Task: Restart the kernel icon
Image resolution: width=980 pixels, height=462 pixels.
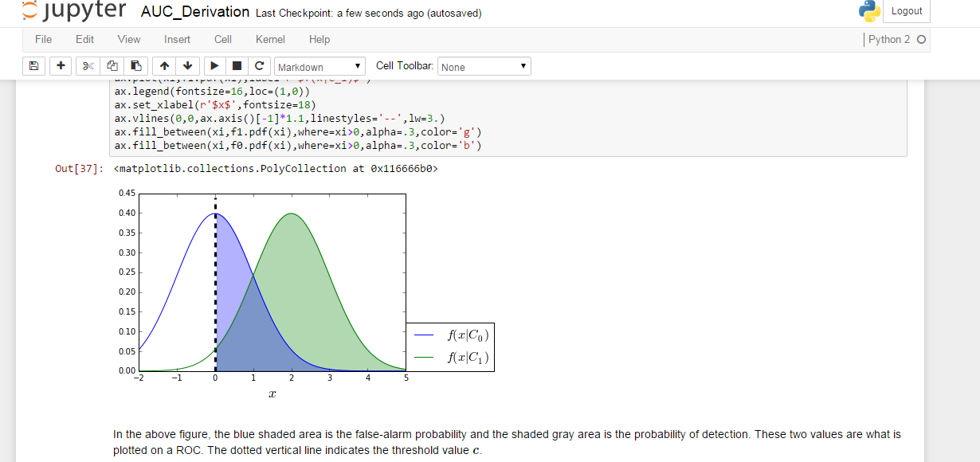Action: [x=259, y=66]
